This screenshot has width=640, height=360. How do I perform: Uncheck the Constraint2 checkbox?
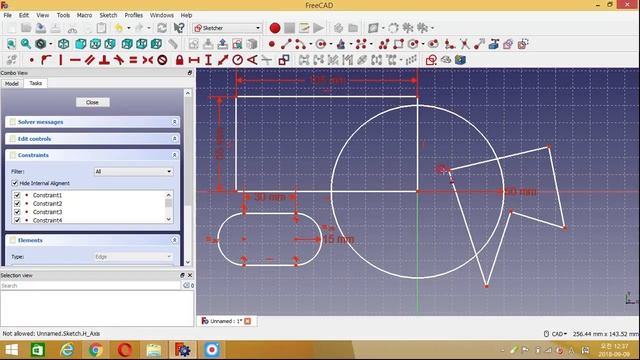point(17,203)
